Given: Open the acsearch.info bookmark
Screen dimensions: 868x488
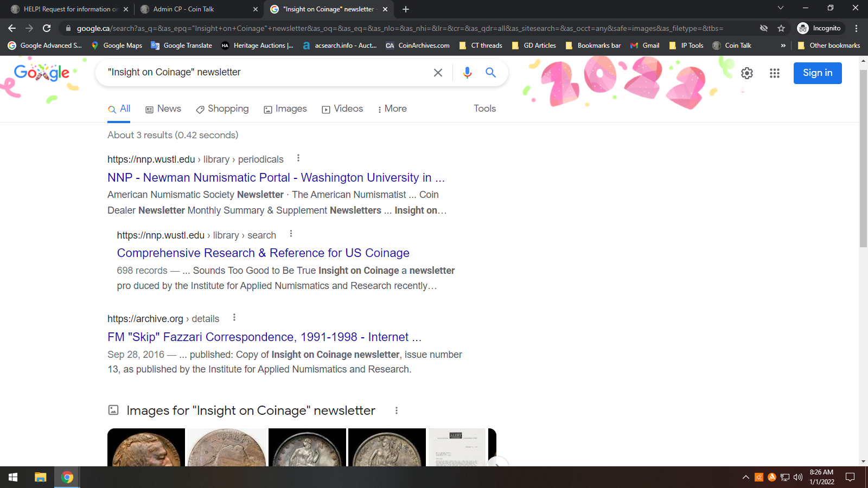Looking at the screenshot, I should point(340,46).
